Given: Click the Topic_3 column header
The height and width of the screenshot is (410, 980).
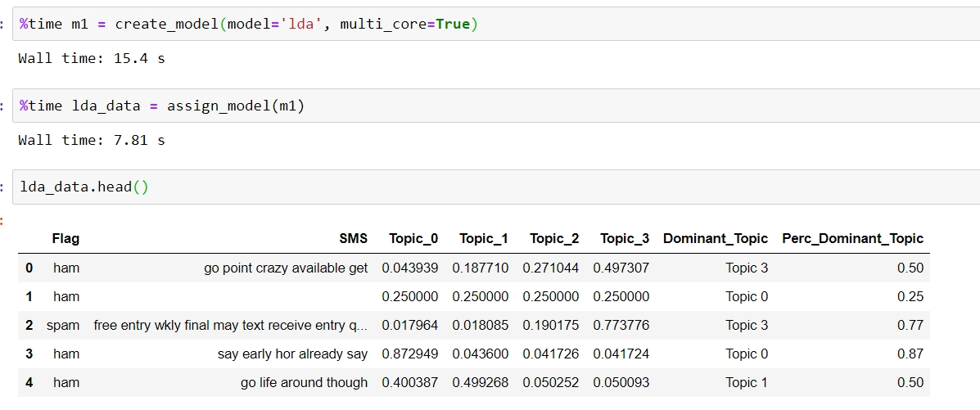Looking at the screenshot, I should tap(625, 239).
